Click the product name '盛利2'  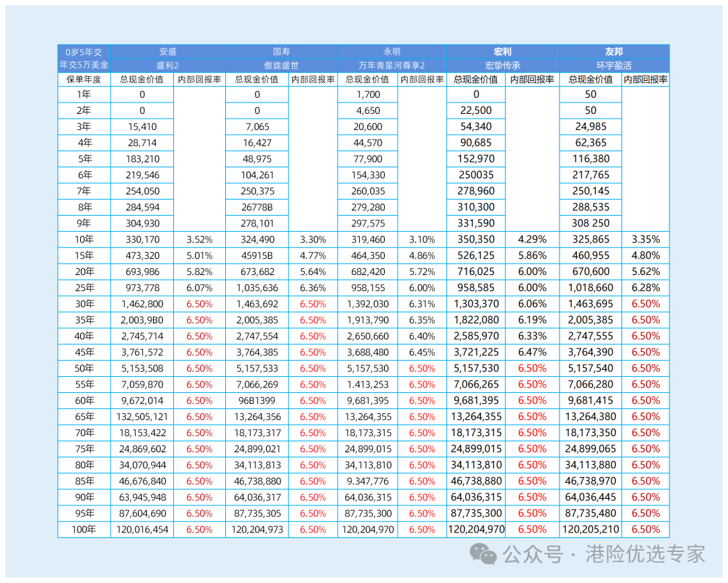(168, 65)
